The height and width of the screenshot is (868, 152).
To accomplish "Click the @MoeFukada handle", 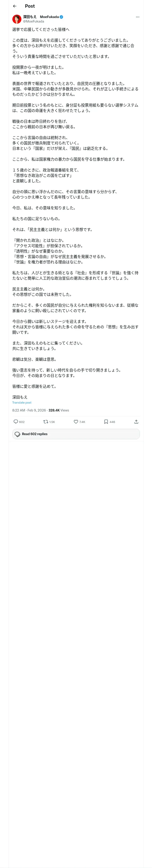I will 33,21.
